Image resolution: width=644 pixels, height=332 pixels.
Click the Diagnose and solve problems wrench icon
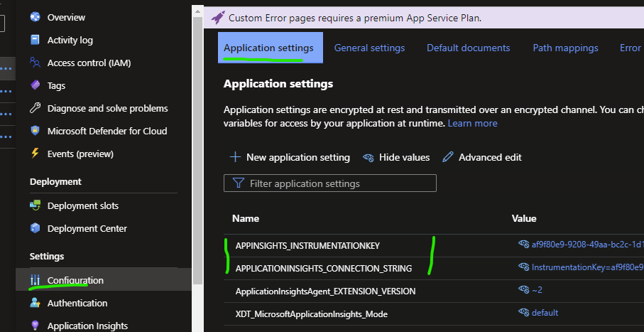[35, 108]
